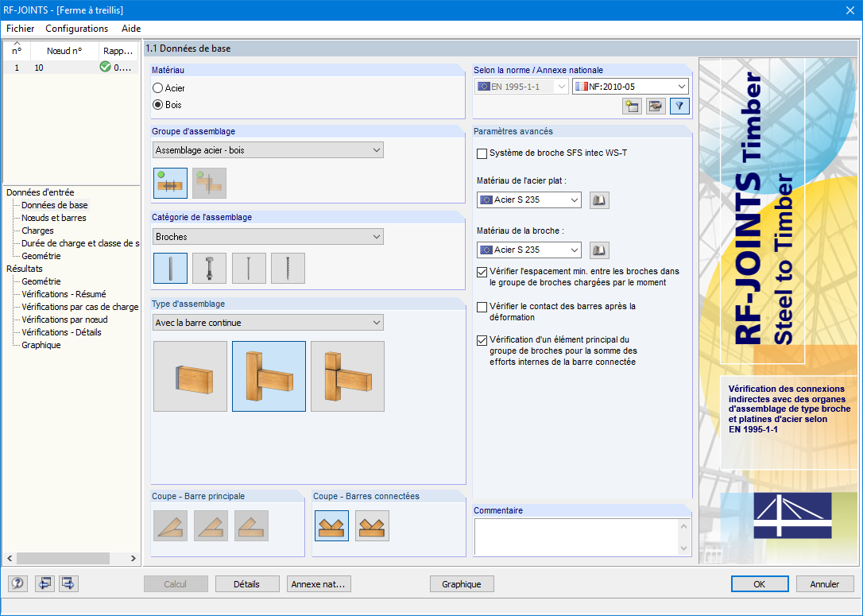The height and width of the screenshot is (616, 863).
Task: Open the Fichier menu
Action: (21, 29)
